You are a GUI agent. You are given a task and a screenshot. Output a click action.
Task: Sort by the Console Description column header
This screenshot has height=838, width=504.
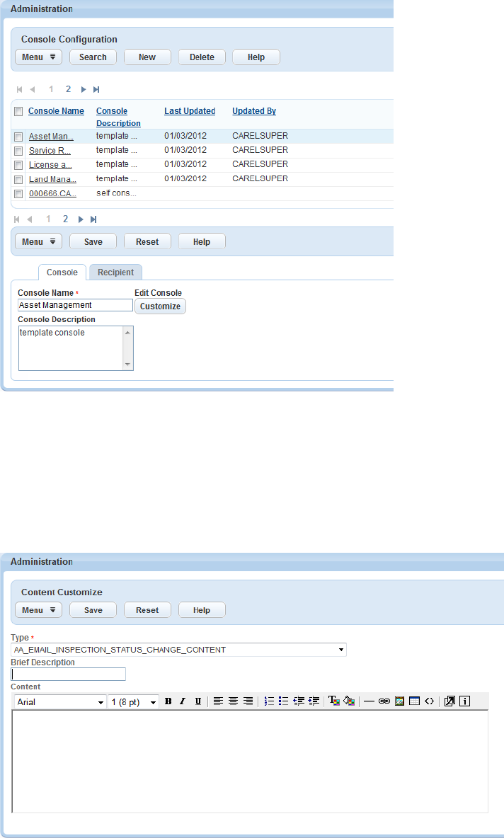point(118,117)
